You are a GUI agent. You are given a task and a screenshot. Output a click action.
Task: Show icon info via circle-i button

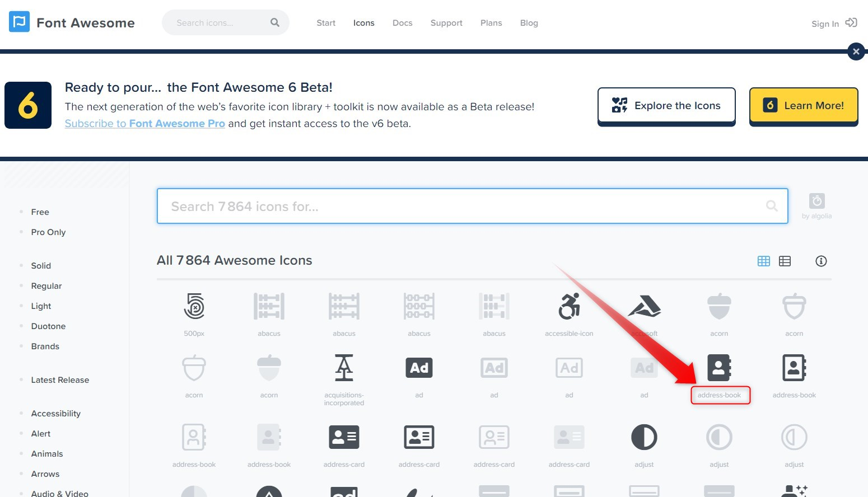coord(821,261)
